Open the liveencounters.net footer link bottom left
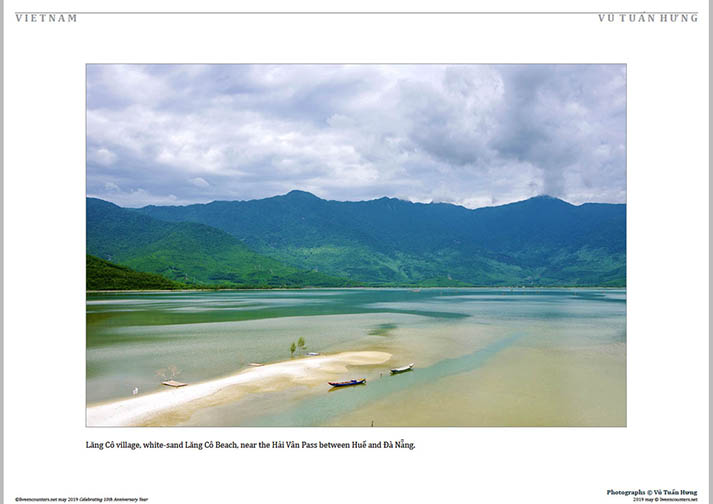The image size is (713, 504). [81, 499]
